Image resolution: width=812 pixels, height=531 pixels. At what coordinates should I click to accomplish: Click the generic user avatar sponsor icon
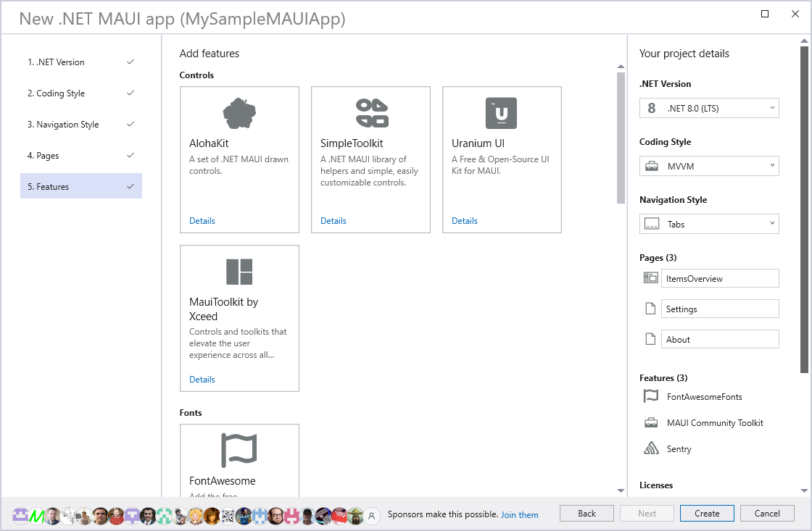point(372,515)
